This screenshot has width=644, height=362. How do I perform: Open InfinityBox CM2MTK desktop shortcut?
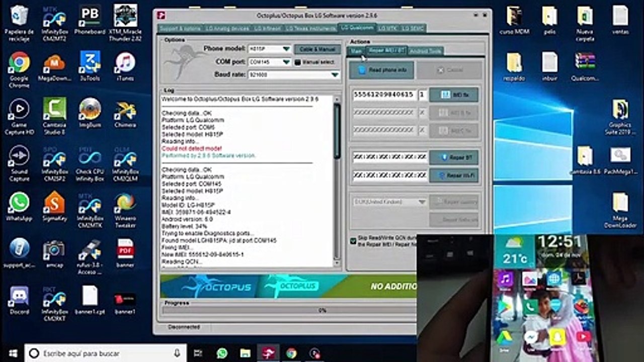90,210
